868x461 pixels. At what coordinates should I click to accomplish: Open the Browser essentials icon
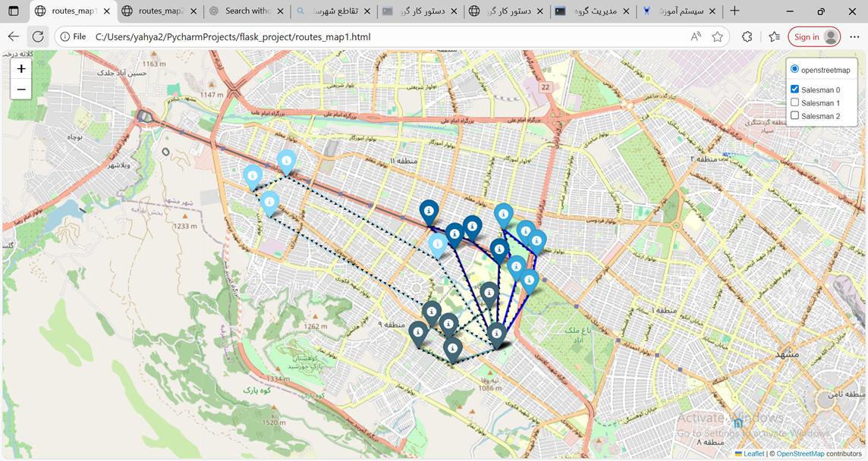[747, 36]
